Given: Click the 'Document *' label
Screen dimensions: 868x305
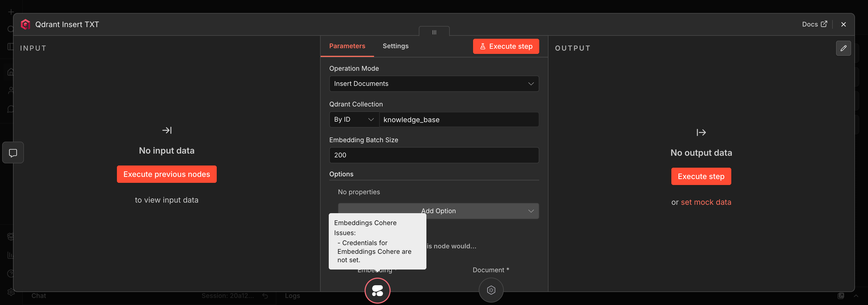Looking at the screenshot, I should 491,270.
